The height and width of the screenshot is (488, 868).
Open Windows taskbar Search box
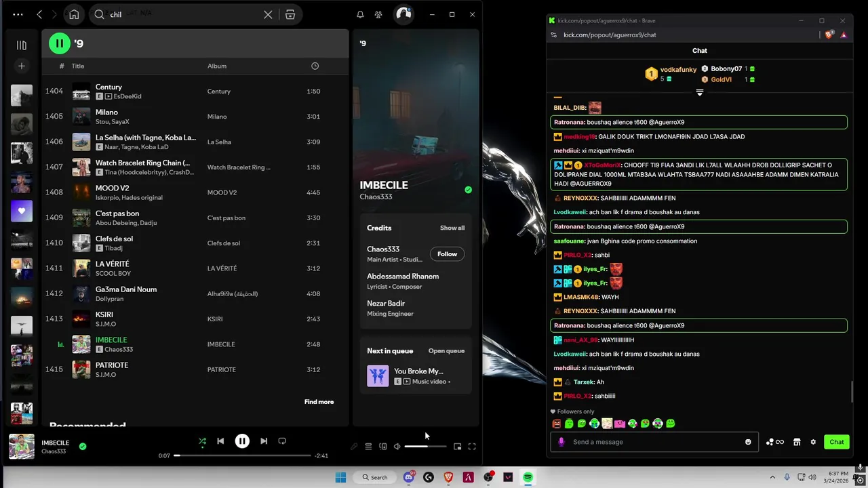[x=375, y=477]
